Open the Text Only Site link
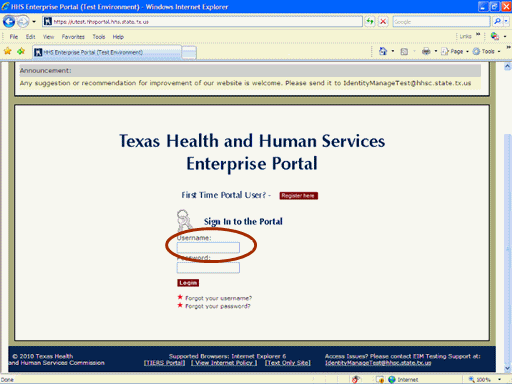Image resolution: width=512 pixels, height=384 pixels. (288, 363)
